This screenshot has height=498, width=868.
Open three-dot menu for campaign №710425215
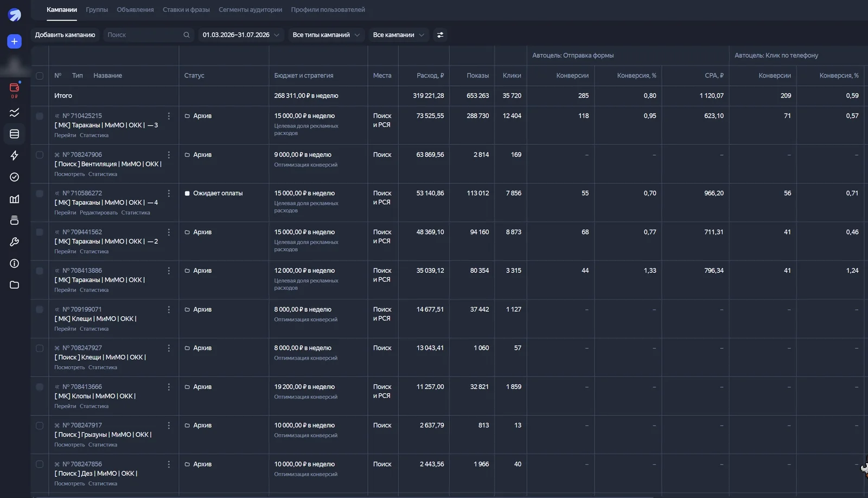point(169,116)
